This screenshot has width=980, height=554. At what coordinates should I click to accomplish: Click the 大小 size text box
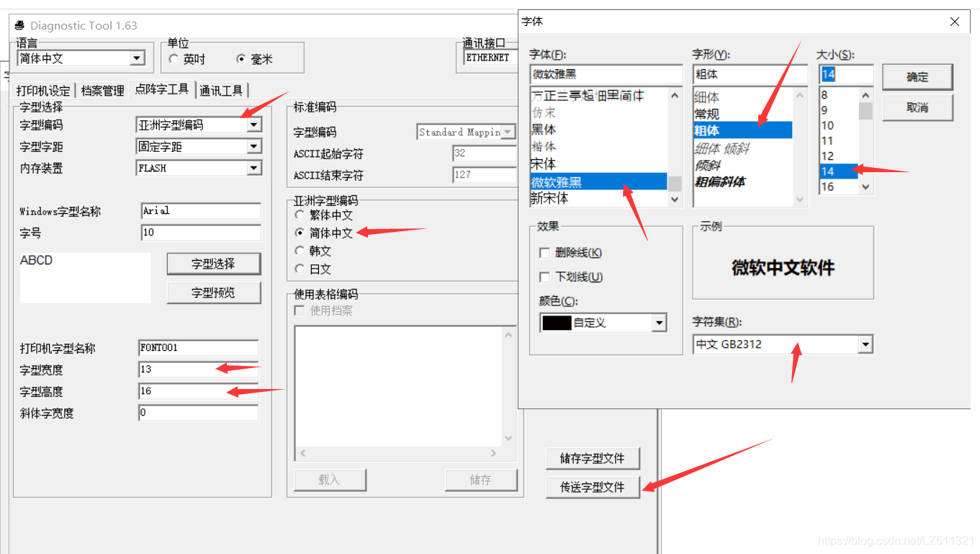pos(846,74)
